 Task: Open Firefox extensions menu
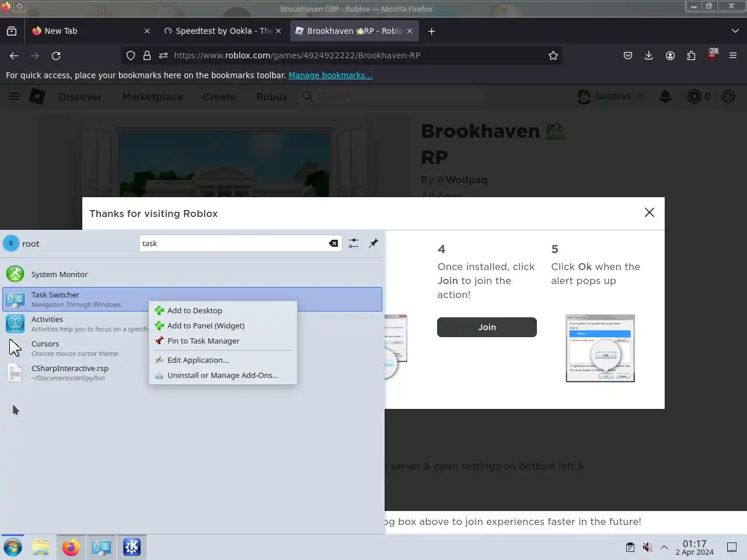[x=691, y=55]
